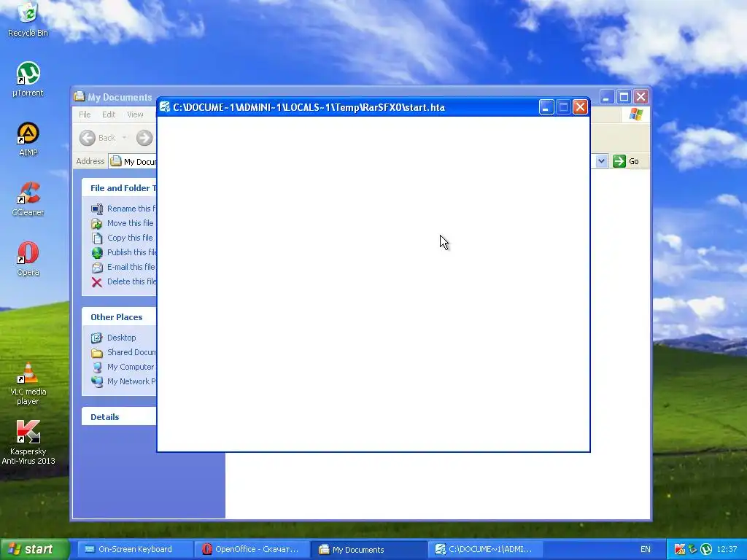Click Copy this file task link

pos(130,238)
